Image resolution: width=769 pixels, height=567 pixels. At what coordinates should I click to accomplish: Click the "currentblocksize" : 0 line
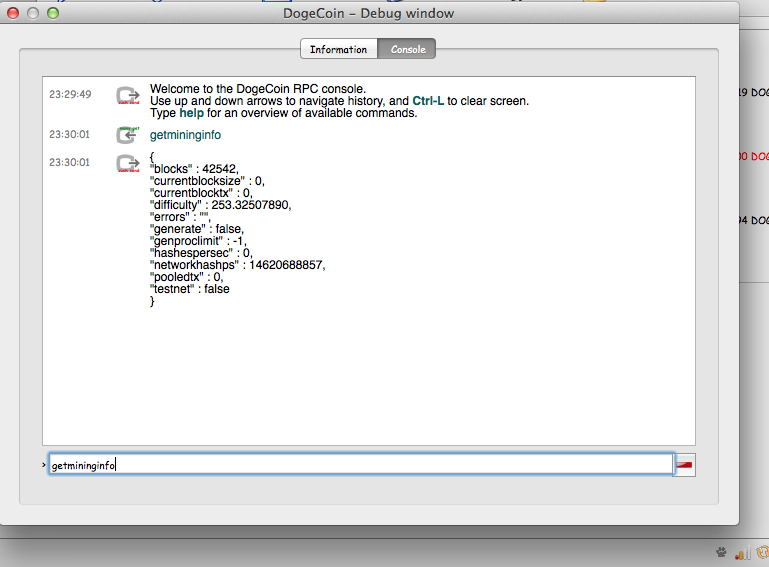click(x=207, y=181)
